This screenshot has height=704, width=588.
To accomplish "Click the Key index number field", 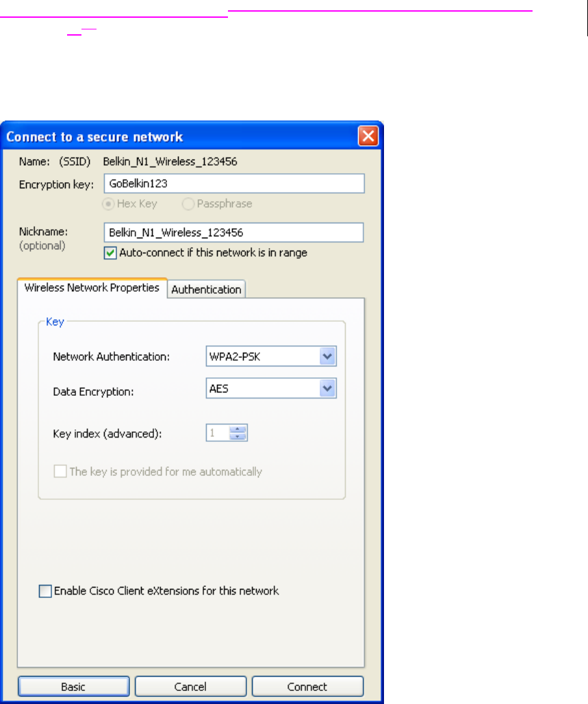I will [x=218, y=433].
